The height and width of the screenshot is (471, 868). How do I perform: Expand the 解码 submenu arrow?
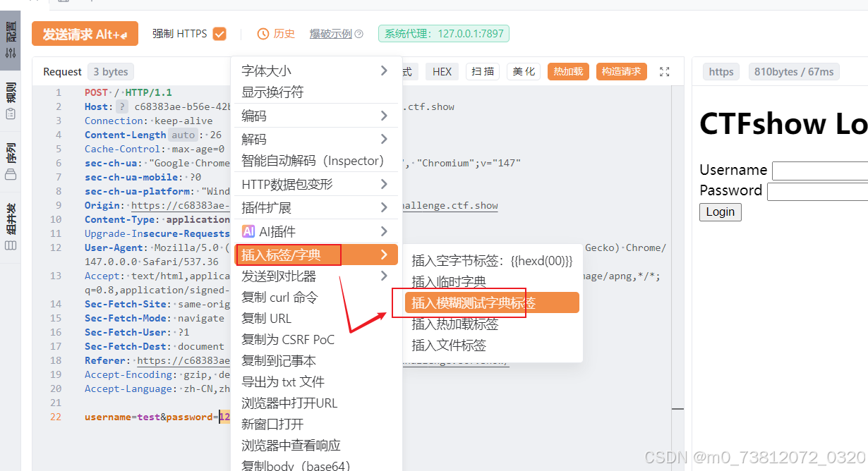[x=384, y=139]
